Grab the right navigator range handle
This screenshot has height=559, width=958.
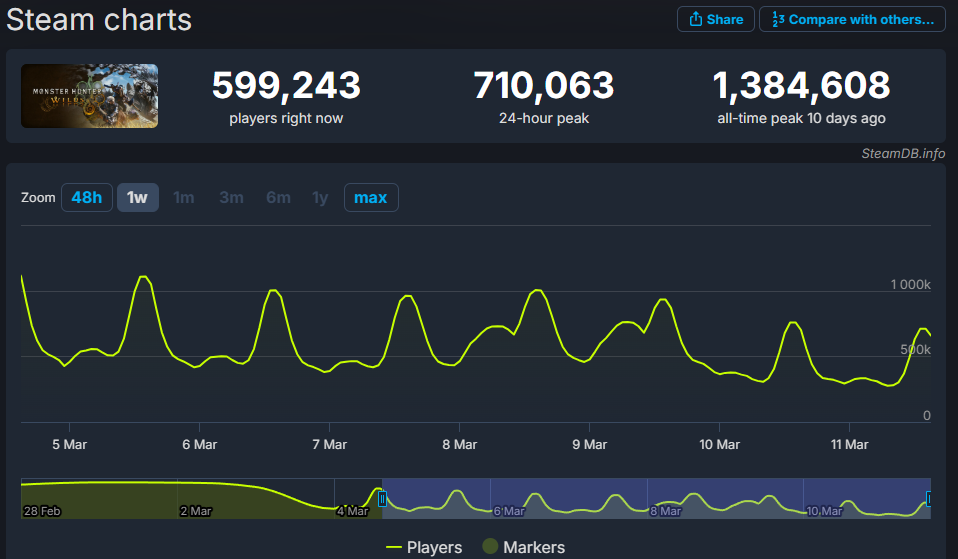(x=929, y=499)
